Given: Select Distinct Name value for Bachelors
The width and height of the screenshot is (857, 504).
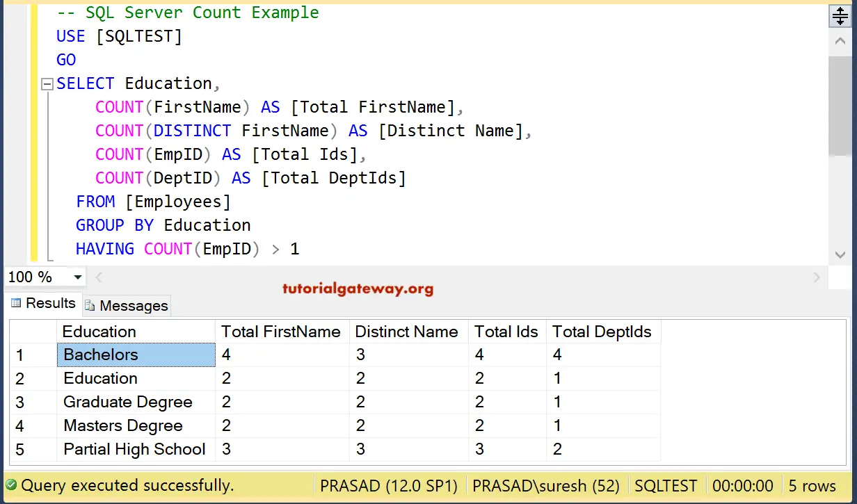Looking at the screenshot, I should click(408, 355).
